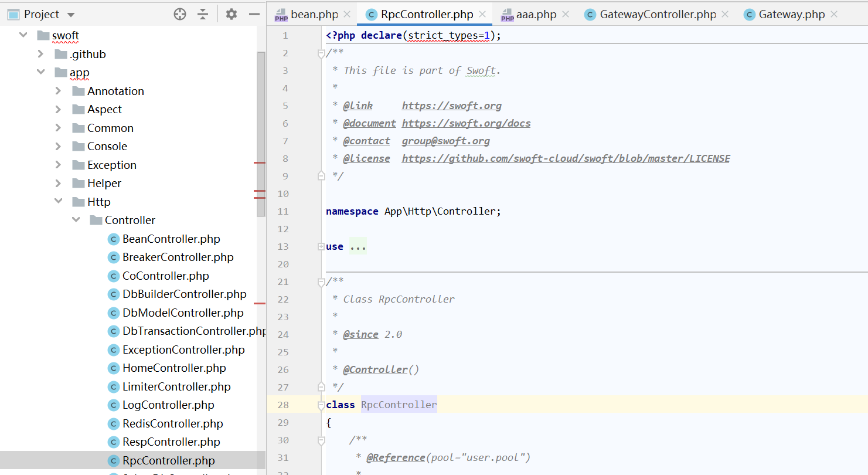Open ExceptionController.php file
868x475 pixels.
183,350
